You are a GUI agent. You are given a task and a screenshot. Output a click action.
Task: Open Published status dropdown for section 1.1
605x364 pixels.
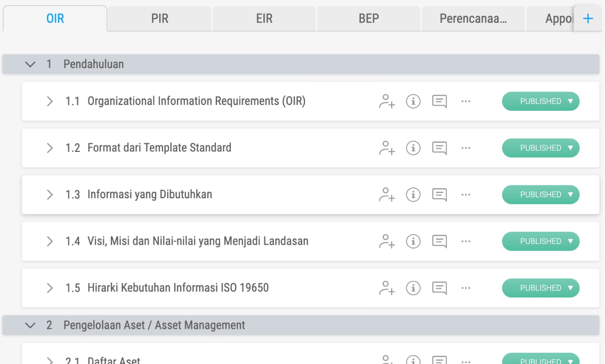click(x=541, y=101)
